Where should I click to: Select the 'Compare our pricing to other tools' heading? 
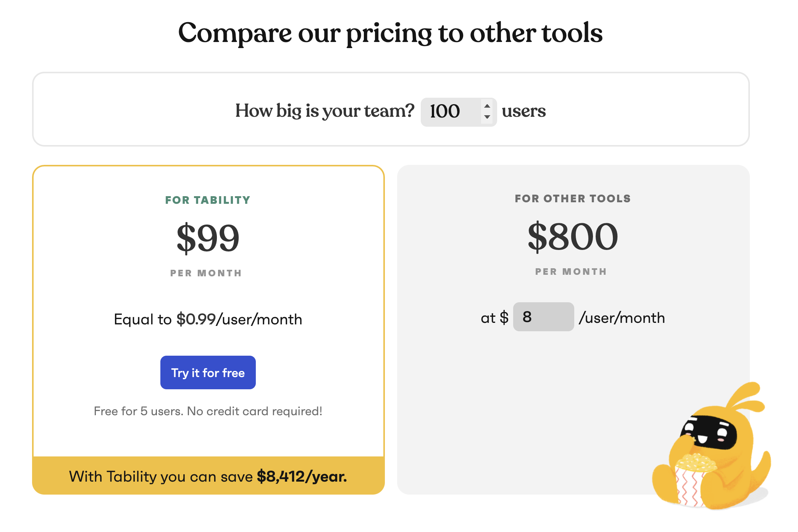(x=391, y=33)
